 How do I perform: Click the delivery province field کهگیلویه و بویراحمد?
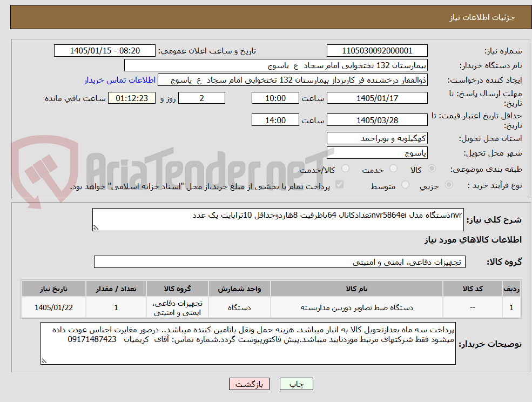377,138
